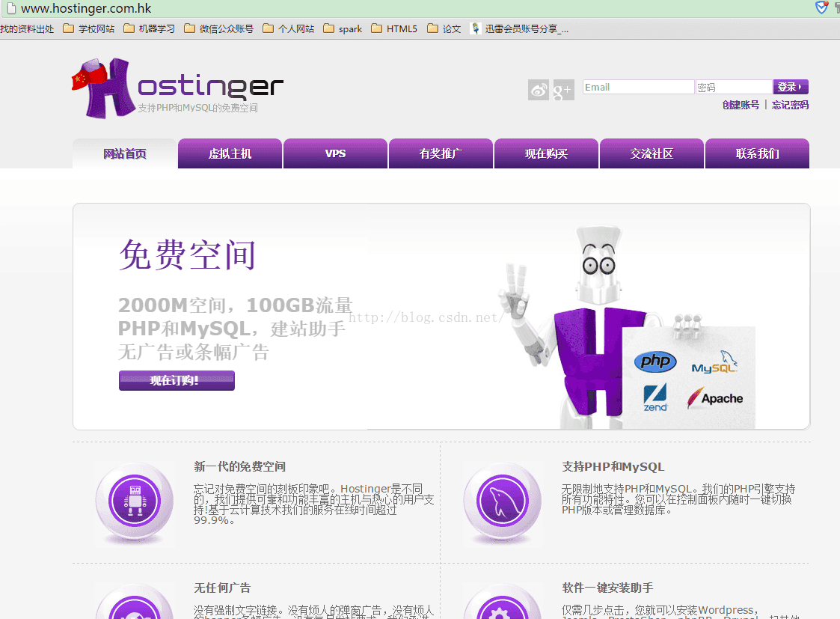Click the 软件一键安装助手 heading
The width and height of the screenshot is (840, 619).
coord(607,588)
